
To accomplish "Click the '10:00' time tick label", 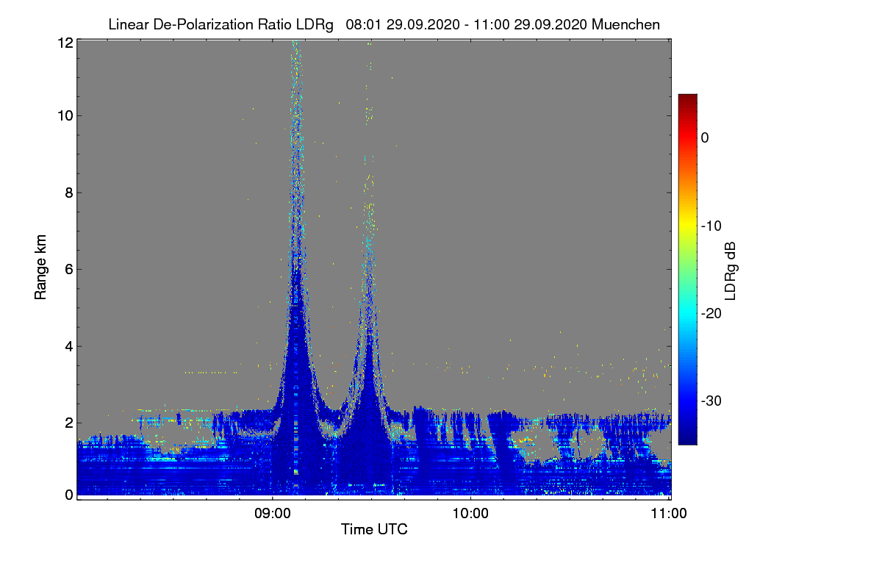I will click(x=470, y=513).
